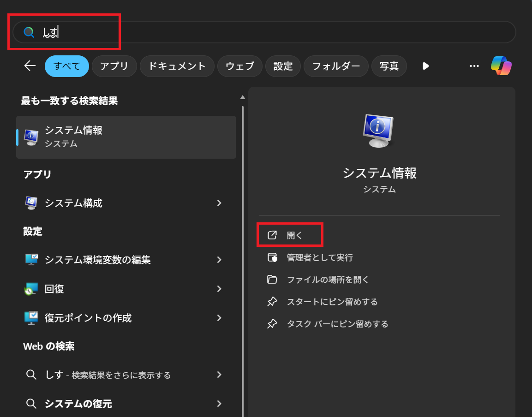The image size is (532, 417).
Task: Click the back arrow beside filter tabs
Action: pos(30,66)
